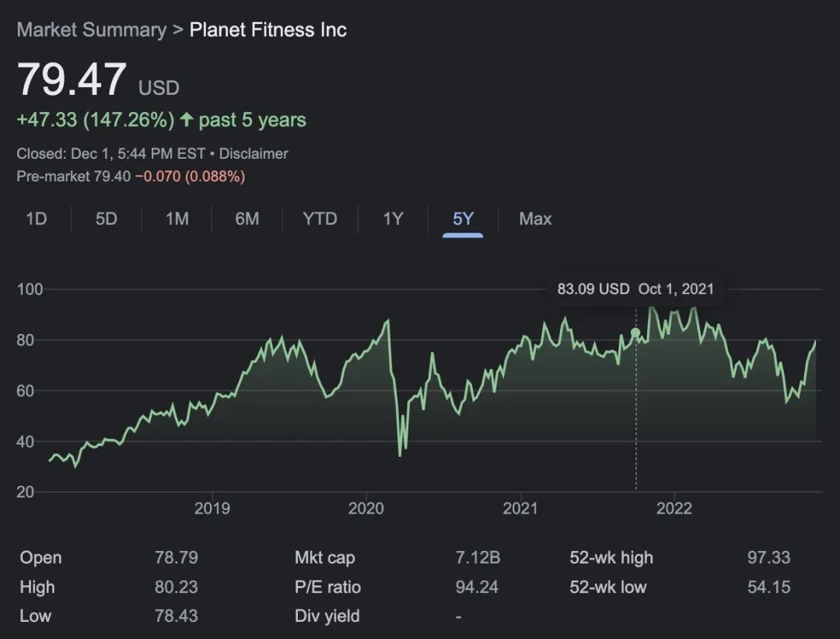
Task: Open the 6M time range tab
Action: point(247,219)
